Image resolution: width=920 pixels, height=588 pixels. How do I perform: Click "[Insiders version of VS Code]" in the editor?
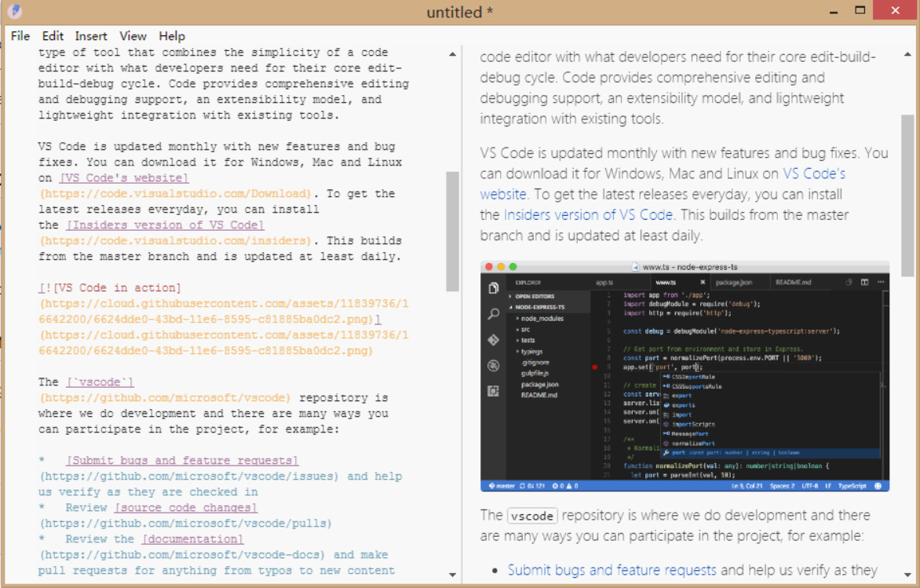pos(166,225)
